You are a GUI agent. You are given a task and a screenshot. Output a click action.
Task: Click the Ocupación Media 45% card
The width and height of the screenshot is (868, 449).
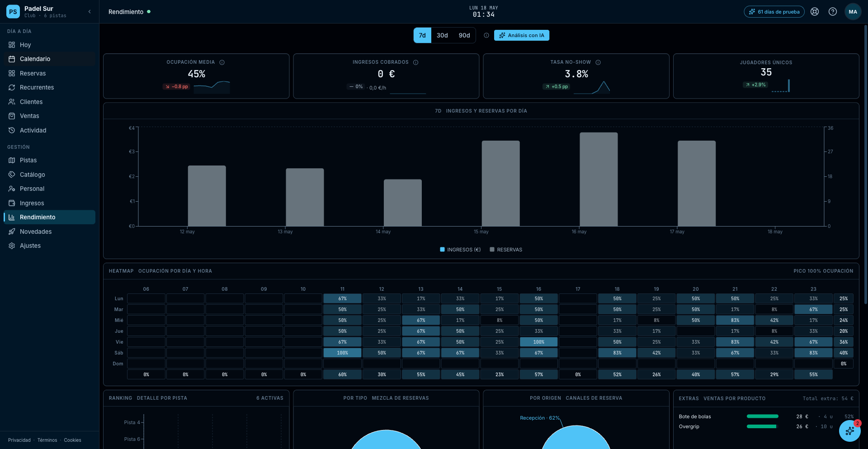[x=196, y=76]
